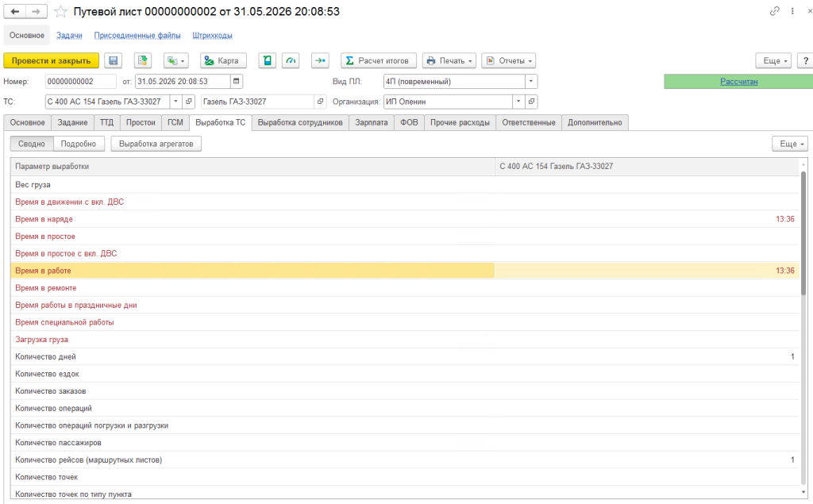Screen dimensions: 813x504
Task: Open the Зарплата tab
Action: tap(372, 122)
